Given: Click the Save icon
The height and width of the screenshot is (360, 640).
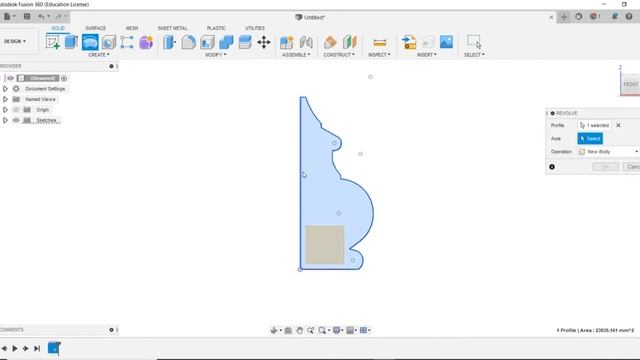Looking at the screenshot, I should pos(27,17).
